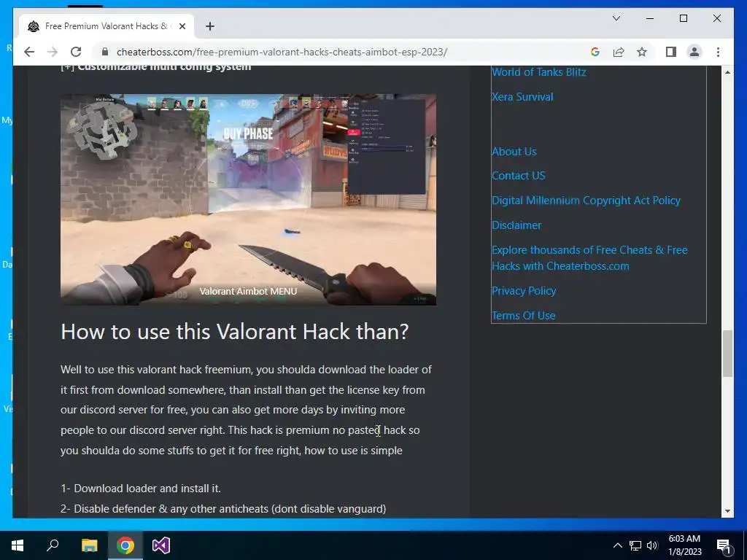Image resolution: width=747 pixels, height=560 pixels.
Task: Open taskbar search magnifier
Action: (x=53, y=545)
